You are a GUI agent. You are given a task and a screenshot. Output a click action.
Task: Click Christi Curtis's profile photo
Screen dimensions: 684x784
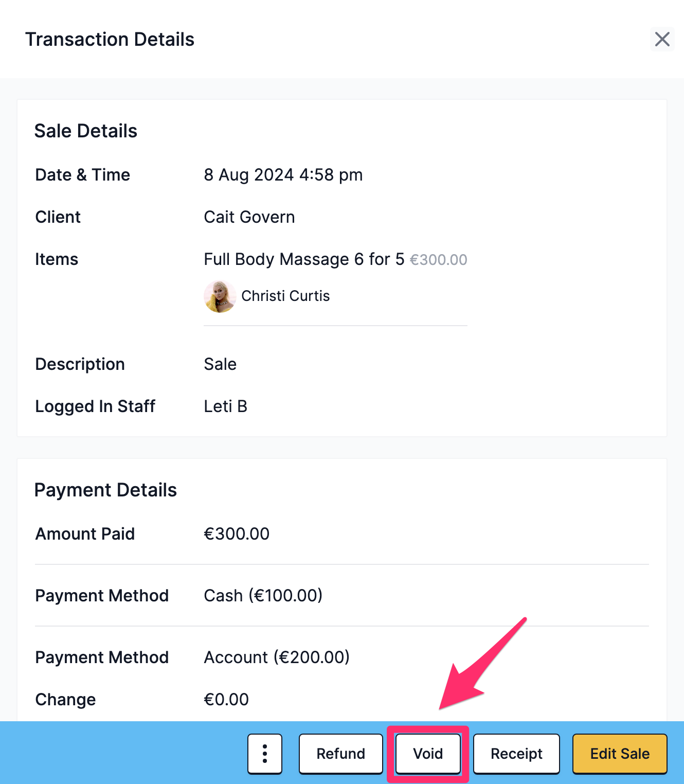(x=220, y=296)
